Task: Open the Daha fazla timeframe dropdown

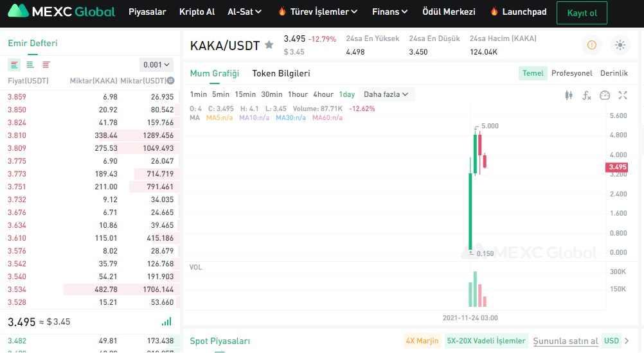Action: point(386,94)
